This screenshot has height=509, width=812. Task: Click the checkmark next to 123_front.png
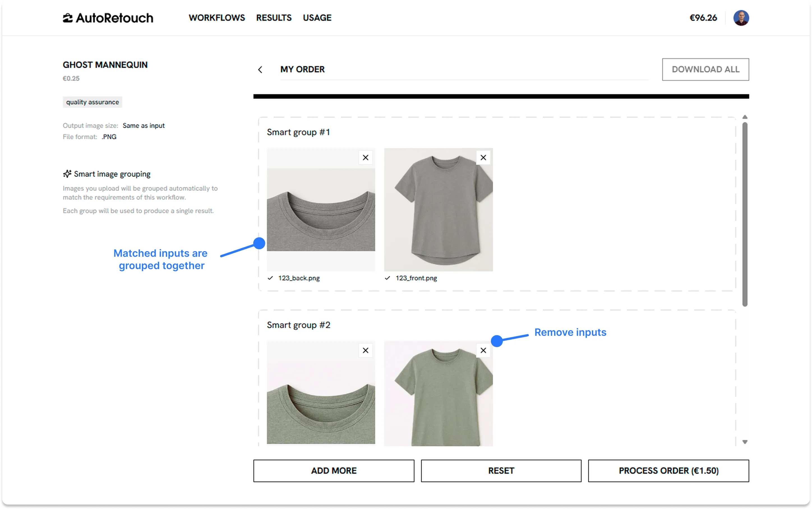click(x=388, y=278)
